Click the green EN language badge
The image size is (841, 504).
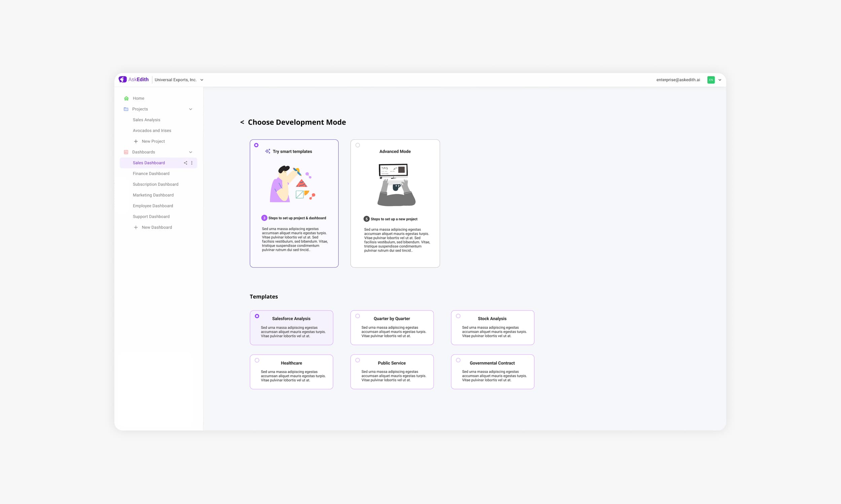tap(711, 80)
